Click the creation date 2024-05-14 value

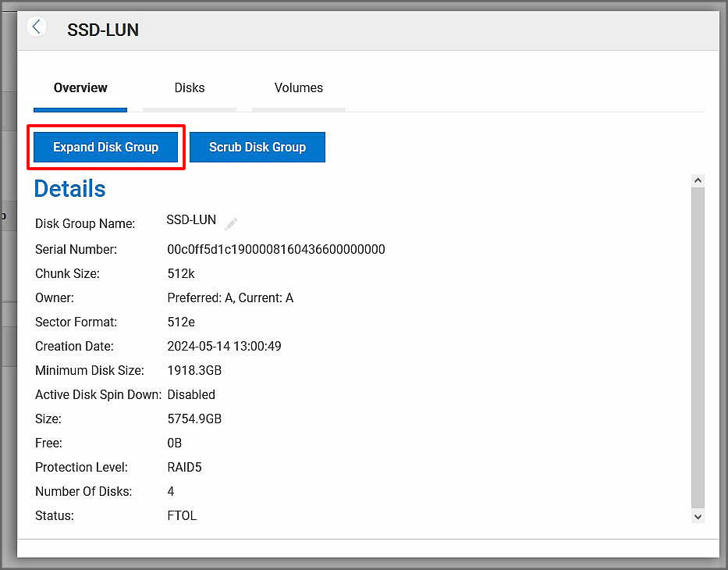pyautogui.click(x=224, y=346)
